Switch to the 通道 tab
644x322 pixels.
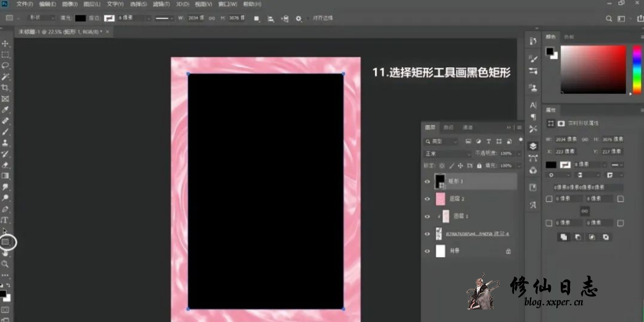(468, 128)
